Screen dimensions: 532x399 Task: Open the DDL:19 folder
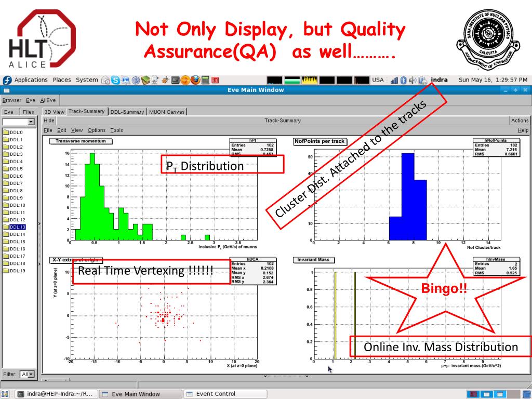15,271
